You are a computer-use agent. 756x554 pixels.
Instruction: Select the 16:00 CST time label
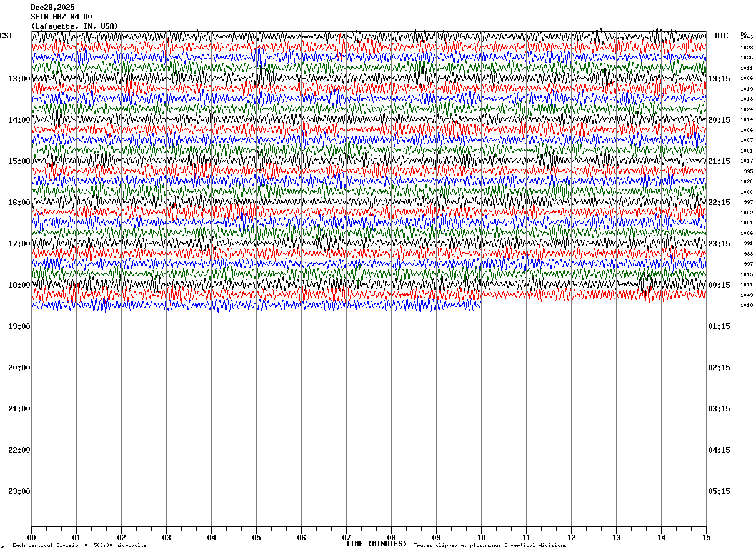coord(19,203)
